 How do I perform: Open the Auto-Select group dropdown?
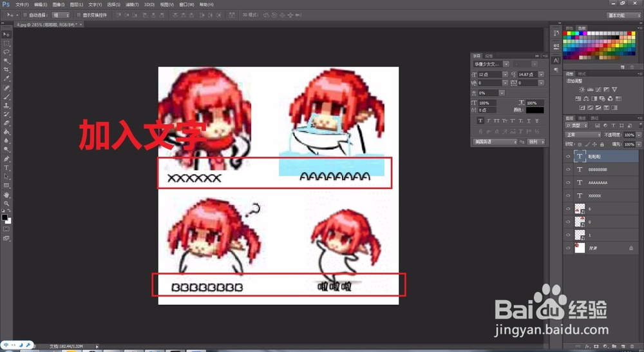61,15
